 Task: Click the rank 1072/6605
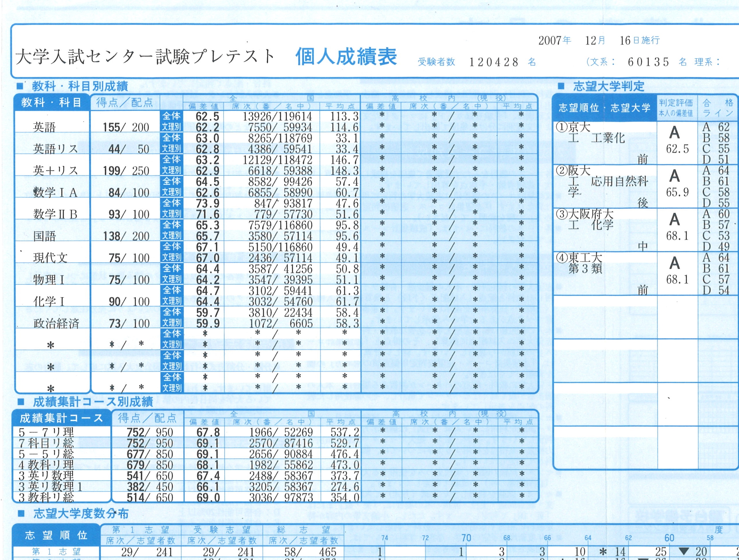281,323
